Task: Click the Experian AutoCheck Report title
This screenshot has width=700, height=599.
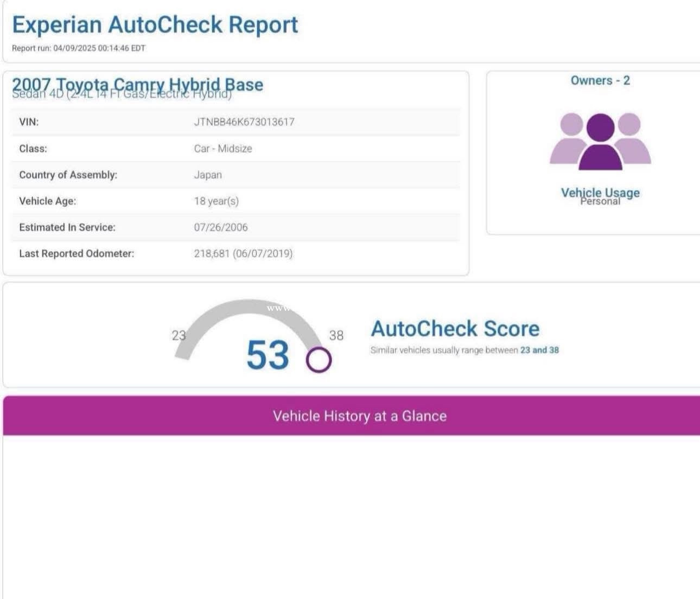Action: (155, 25)
